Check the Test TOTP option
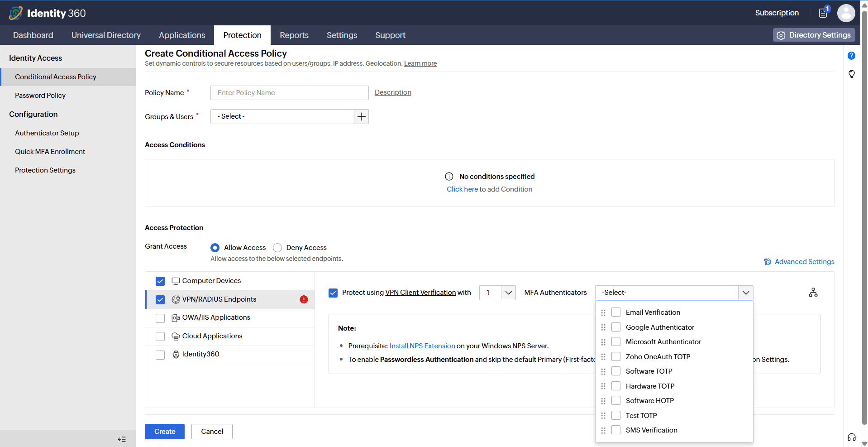 click(x=616, y=415)
